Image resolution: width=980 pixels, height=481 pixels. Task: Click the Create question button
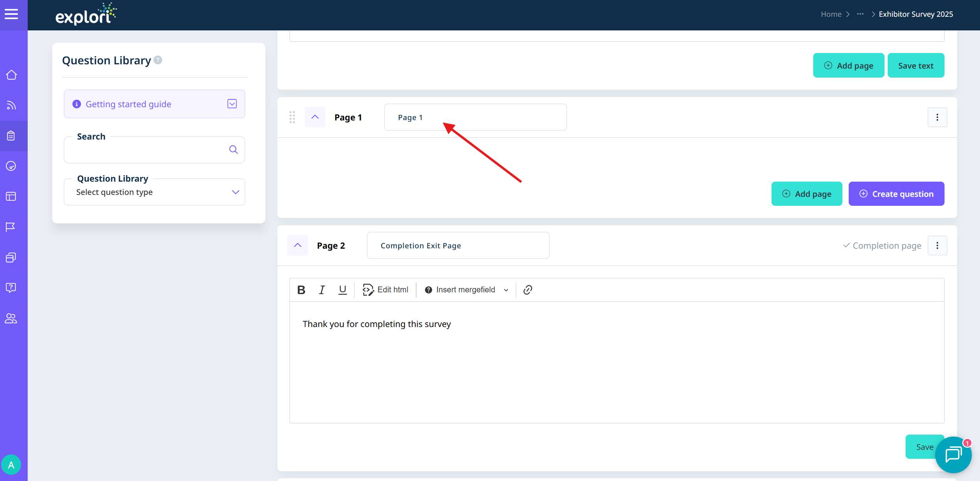click(896, 194)
